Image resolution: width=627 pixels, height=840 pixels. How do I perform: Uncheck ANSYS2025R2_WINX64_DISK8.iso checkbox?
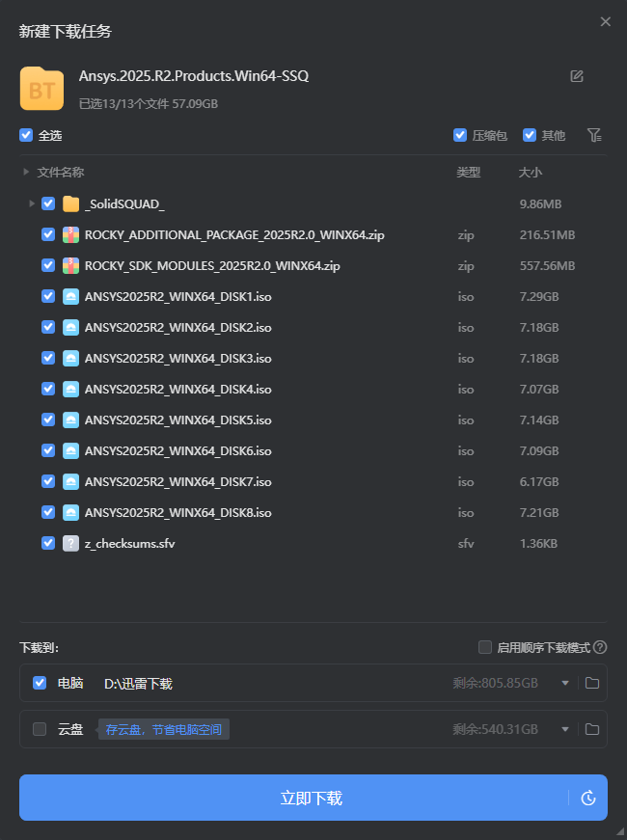click(x=48, y=512)
